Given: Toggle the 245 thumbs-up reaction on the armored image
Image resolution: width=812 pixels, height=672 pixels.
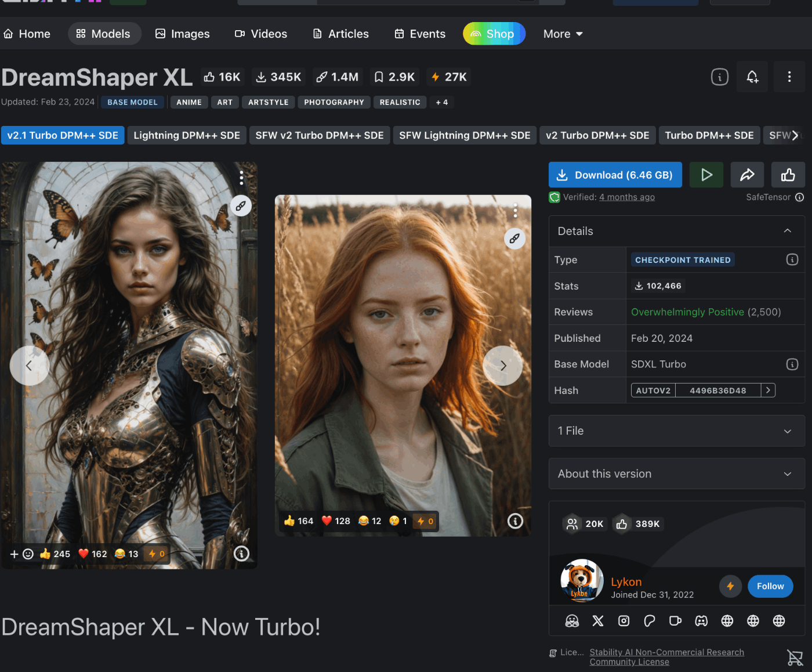Looking at the screenshot, I should [55, 554].
